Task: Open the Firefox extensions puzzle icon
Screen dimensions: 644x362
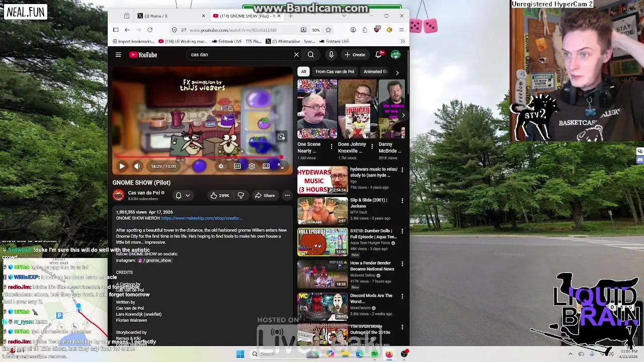Action: click(364, 30)
